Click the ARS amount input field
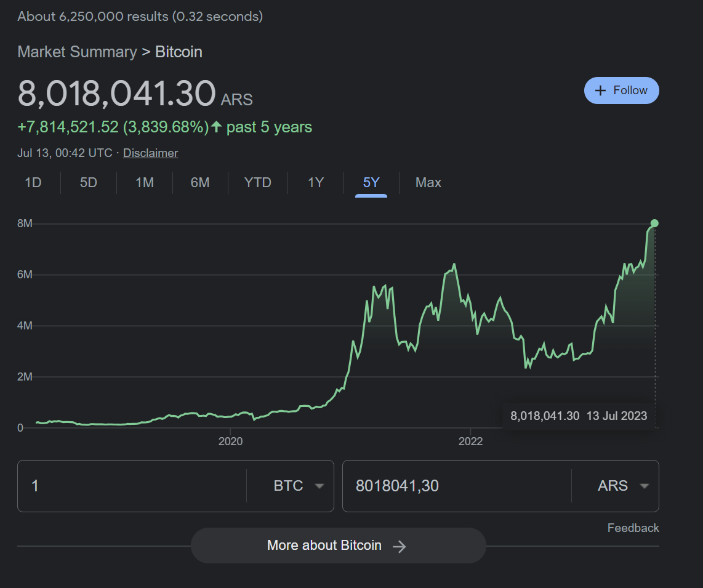Viewport: 703px width, 588px height. 457,486
